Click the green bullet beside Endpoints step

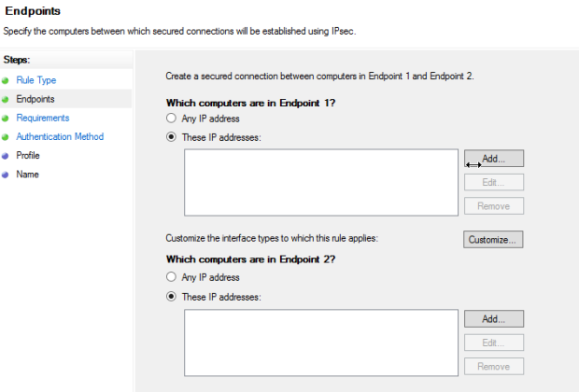pos(6,99)
